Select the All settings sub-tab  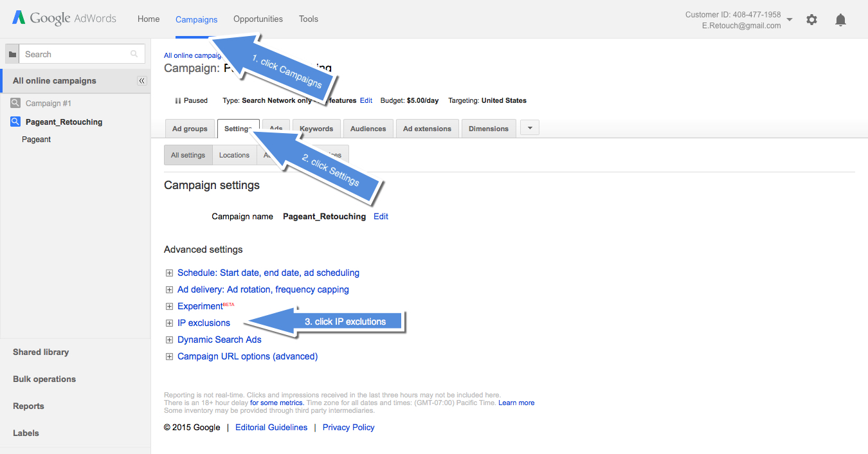tap(188, 155)
